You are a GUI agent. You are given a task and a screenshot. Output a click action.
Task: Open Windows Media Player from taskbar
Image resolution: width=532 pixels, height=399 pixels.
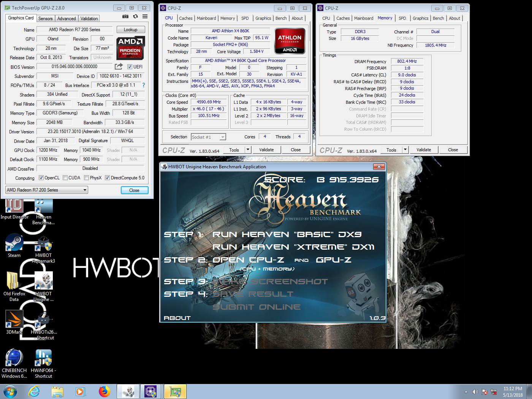pos(80,391)
